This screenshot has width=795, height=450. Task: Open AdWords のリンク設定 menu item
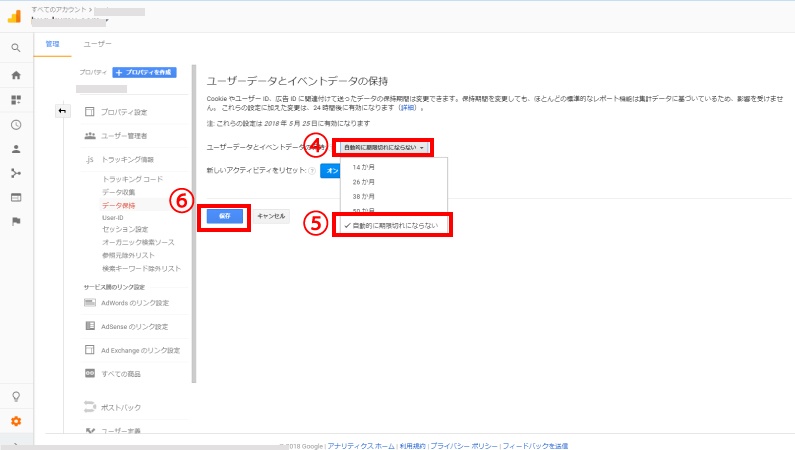[x=134, y=303]
